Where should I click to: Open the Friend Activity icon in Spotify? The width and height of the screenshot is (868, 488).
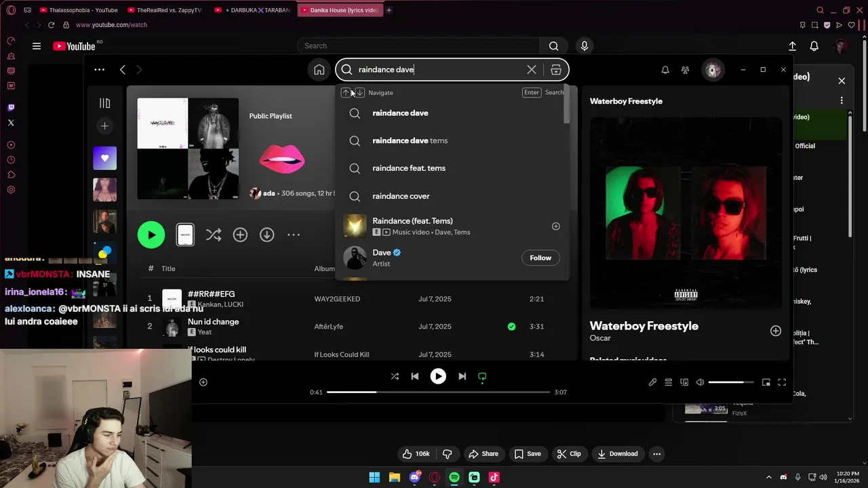coord(685,70)
